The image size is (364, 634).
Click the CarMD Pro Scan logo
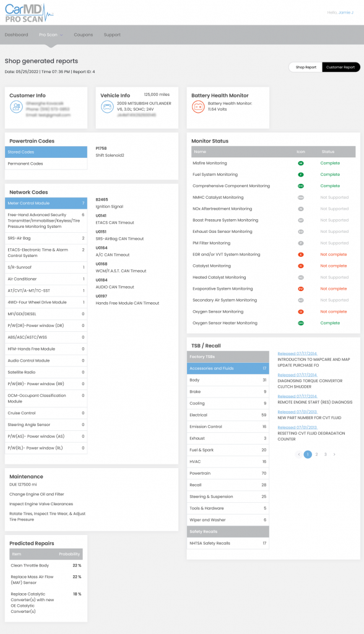point(28,13)
